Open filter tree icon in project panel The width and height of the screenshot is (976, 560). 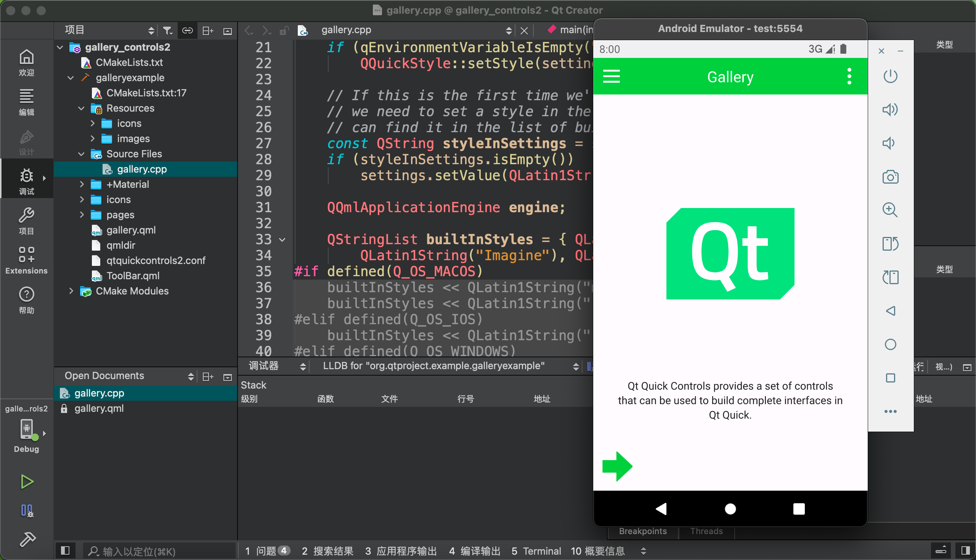[167, 30]
